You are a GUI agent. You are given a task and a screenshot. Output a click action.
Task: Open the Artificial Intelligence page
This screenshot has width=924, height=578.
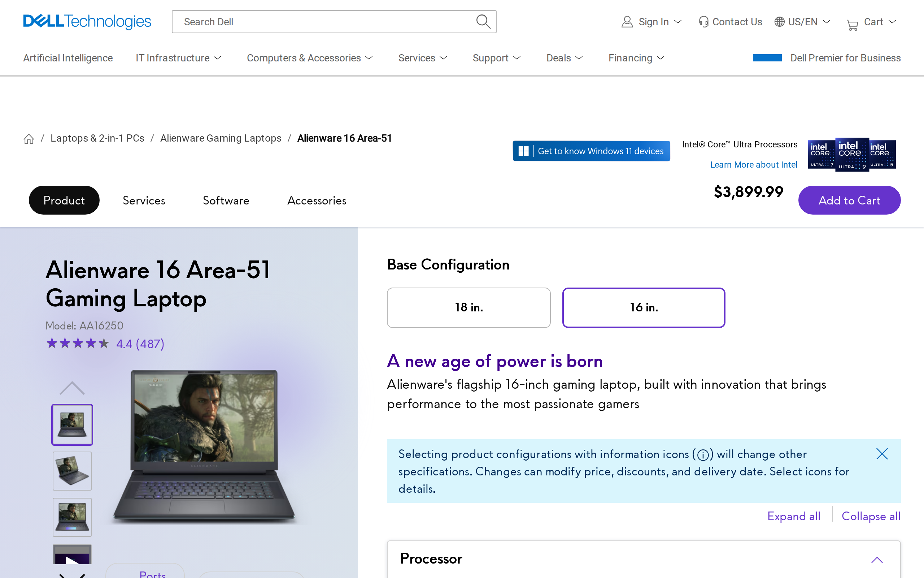pyautogui.click(x=68, y=58)
